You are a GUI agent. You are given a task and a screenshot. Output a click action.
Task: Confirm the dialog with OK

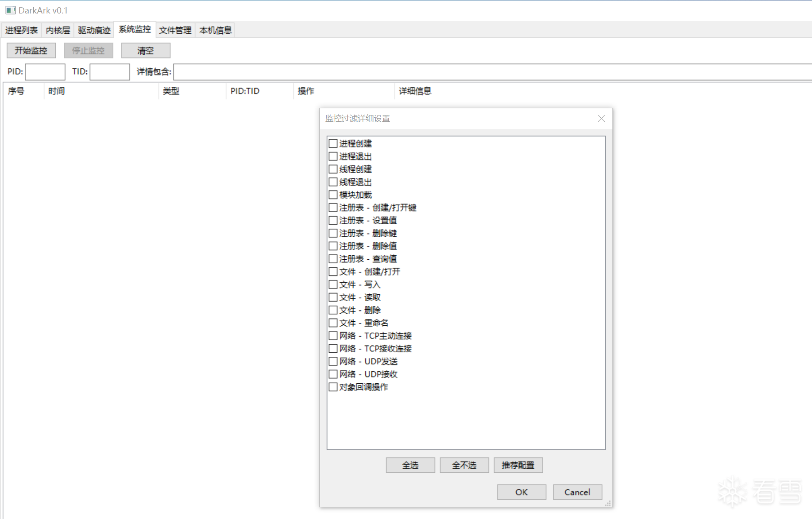click(521, 492)
